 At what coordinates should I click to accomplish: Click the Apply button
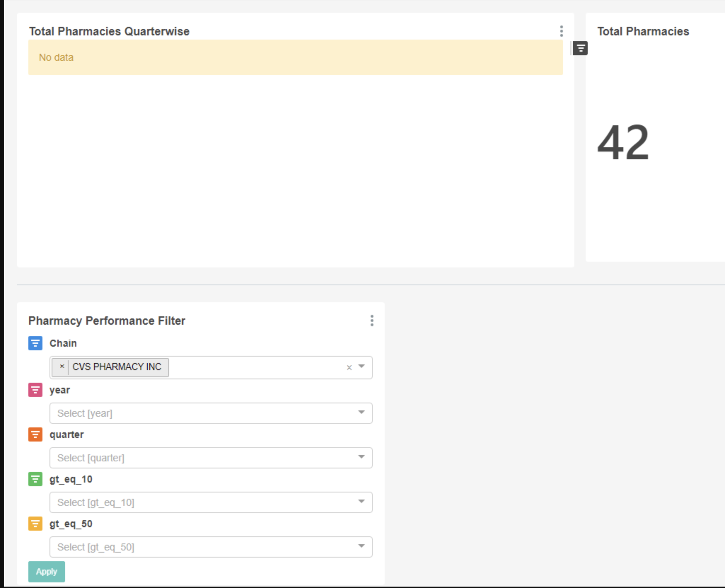coord(46,571)
